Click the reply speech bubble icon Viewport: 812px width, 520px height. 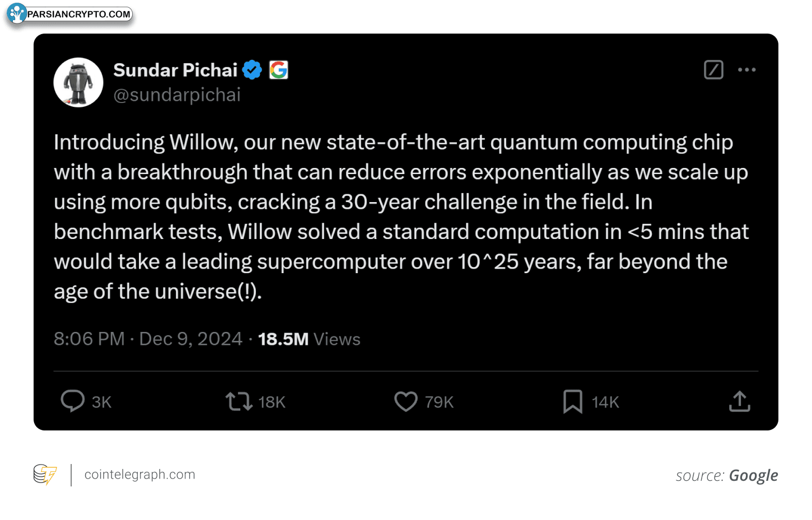click(x=72, y=401)
